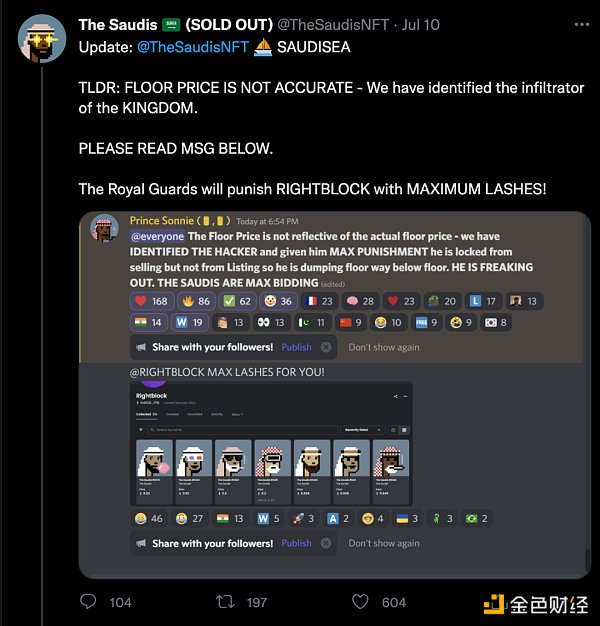This screenshot has height=626, width=600.
Task: Toggle the red heart 168 reaction
Action: point(152,301)
